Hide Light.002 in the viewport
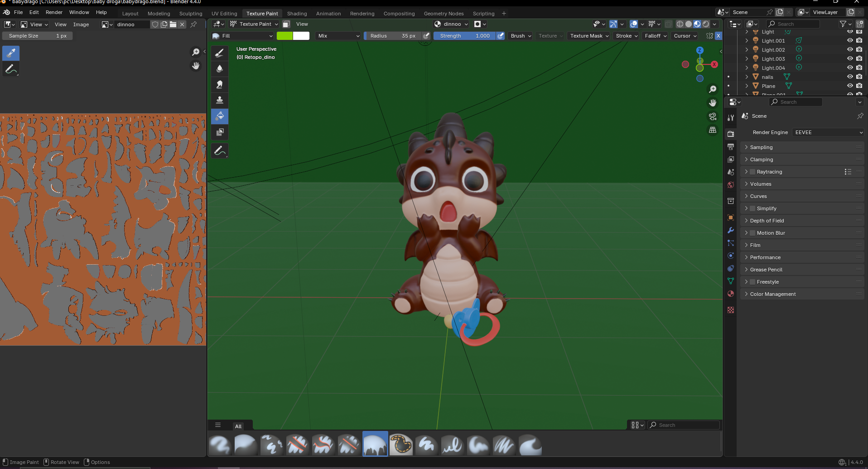This screenshot has width=868, height=469. point(850,49)
